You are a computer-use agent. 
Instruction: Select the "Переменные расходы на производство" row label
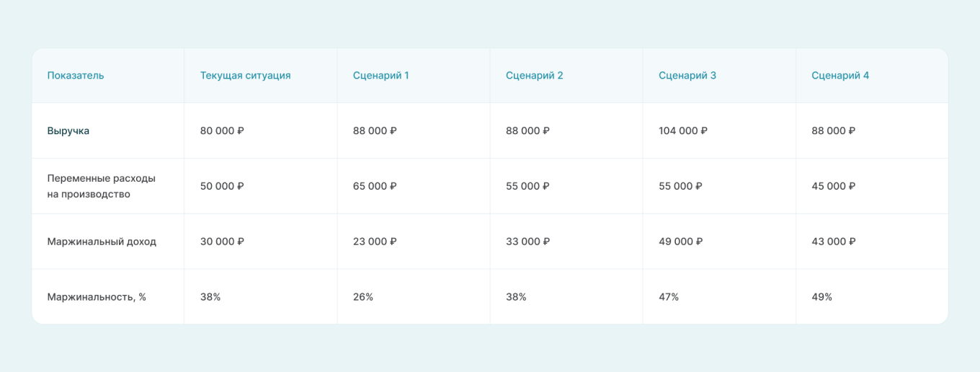click(x=102, y=186)
